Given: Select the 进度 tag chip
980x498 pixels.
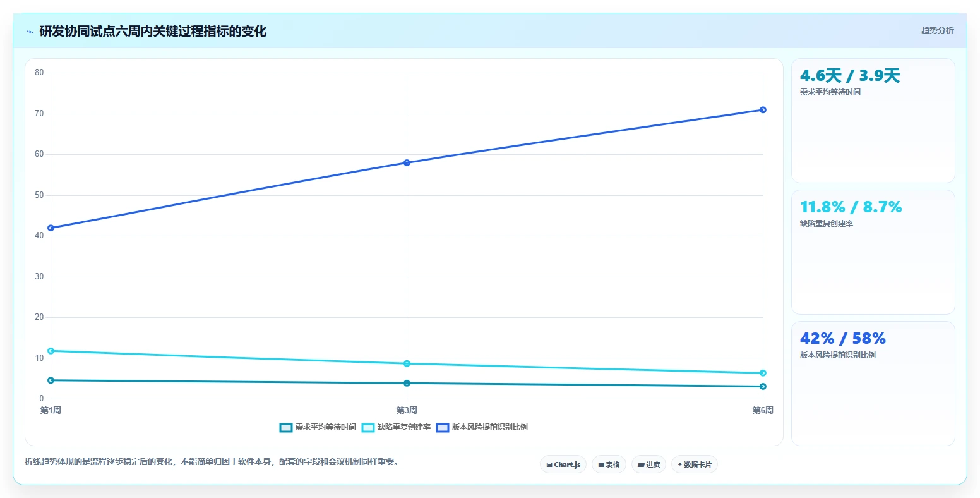Looking at the screenshot, I should click(x=648, y=465).
